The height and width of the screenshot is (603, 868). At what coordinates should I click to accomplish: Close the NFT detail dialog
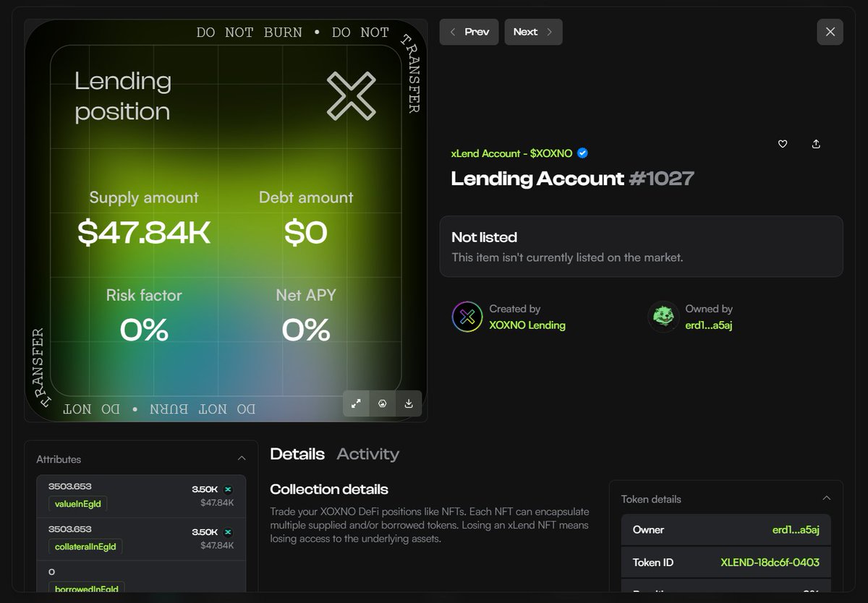(x=830, y=32)
